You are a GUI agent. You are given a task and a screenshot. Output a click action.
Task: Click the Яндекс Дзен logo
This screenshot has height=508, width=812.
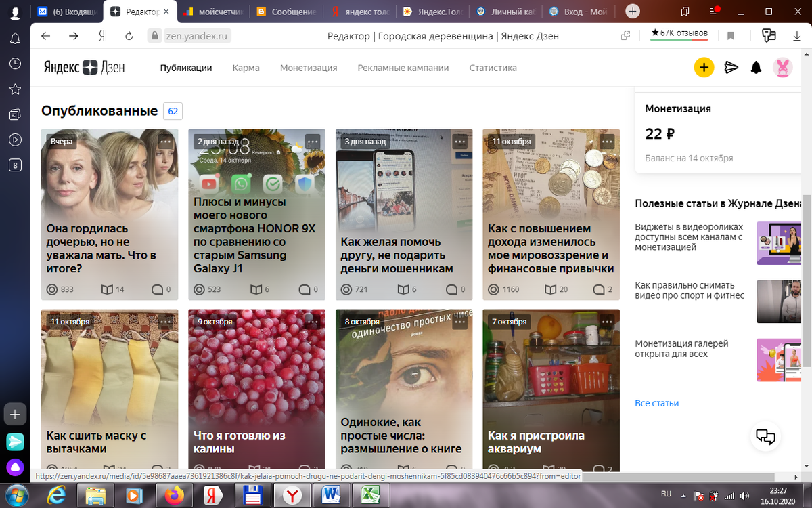(x=85, y=68)
